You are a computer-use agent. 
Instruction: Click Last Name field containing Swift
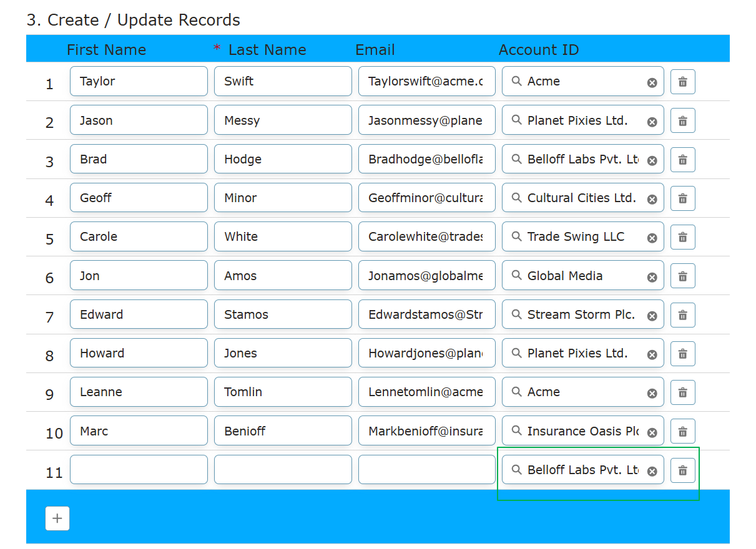point(283,81)
